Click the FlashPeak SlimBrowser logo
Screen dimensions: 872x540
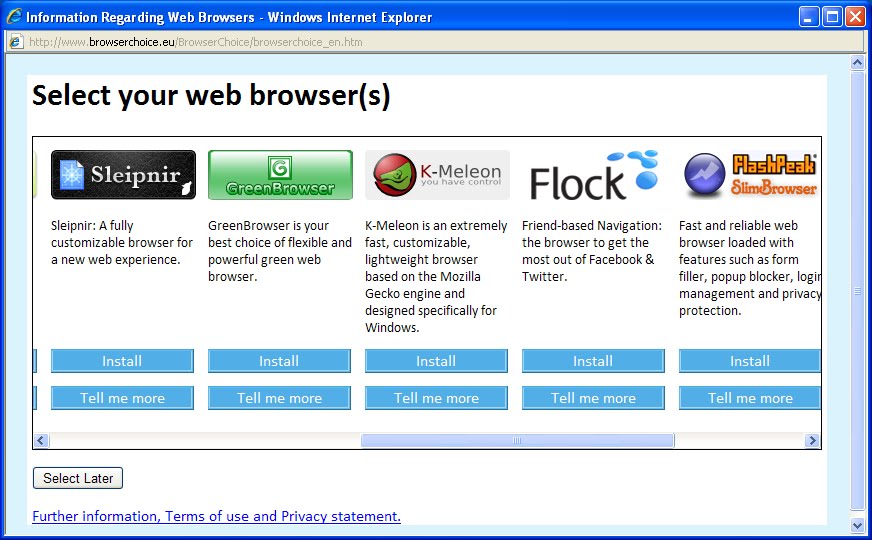pos(750,175)
